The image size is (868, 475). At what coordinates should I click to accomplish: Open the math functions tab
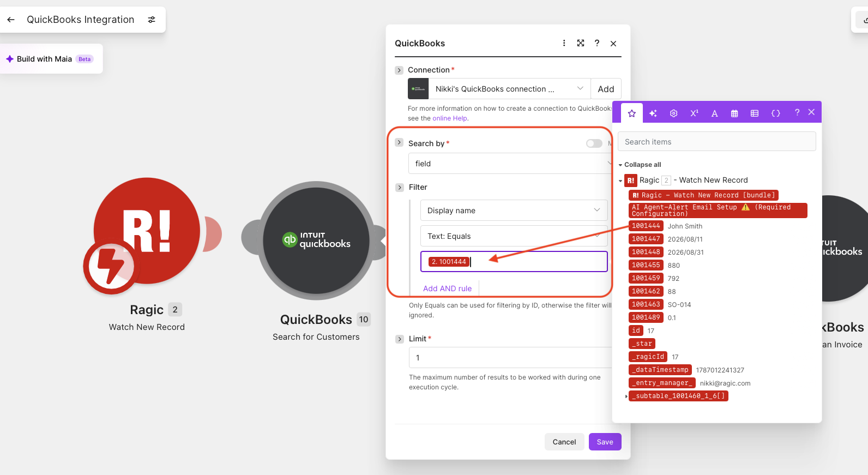point(694,113)
